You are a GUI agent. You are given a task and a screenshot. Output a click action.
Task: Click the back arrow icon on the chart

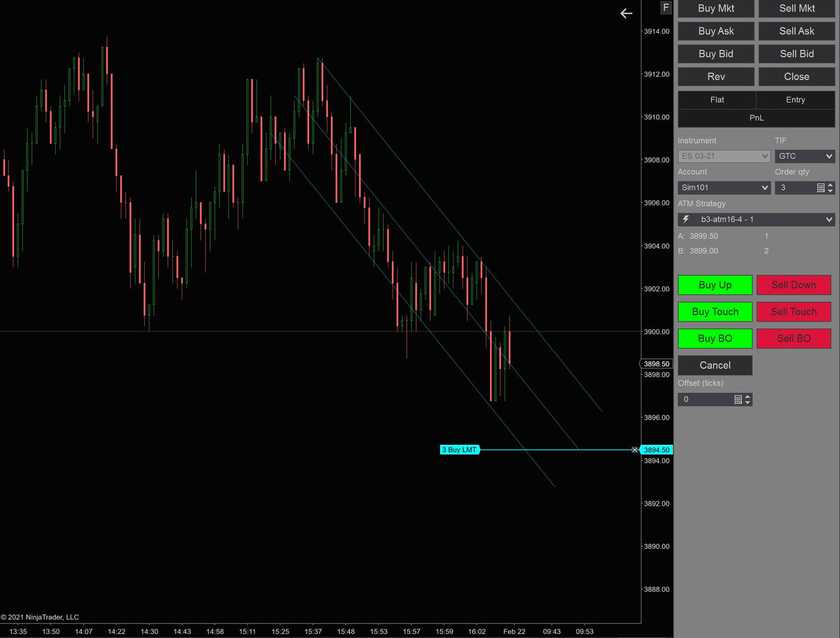pyautogui.click(x=626, y=13)
